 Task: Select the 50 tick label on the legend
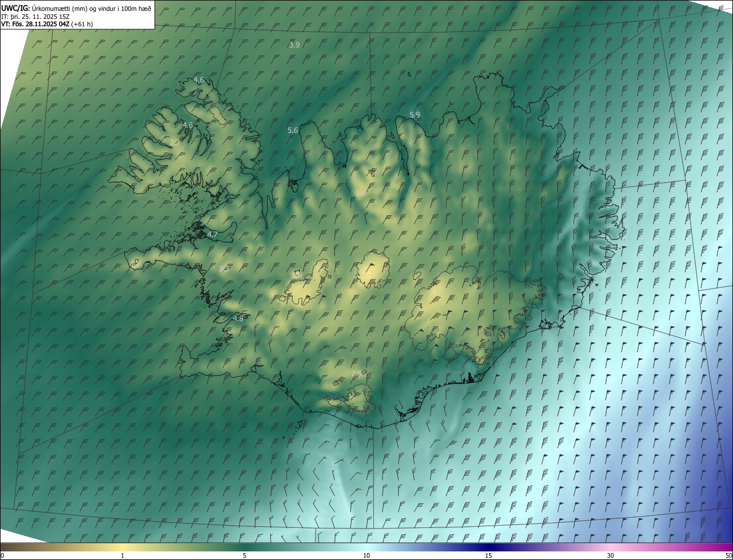pyautogui.click(x=728, y=556)
